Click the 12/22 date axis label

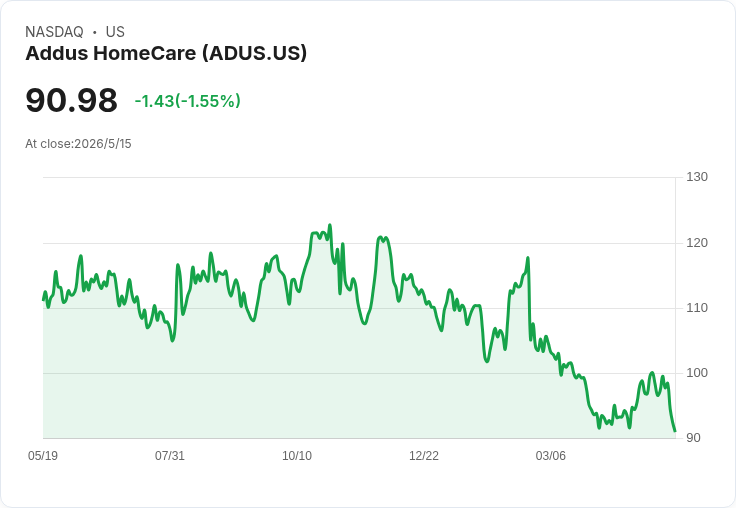point(424,455)
